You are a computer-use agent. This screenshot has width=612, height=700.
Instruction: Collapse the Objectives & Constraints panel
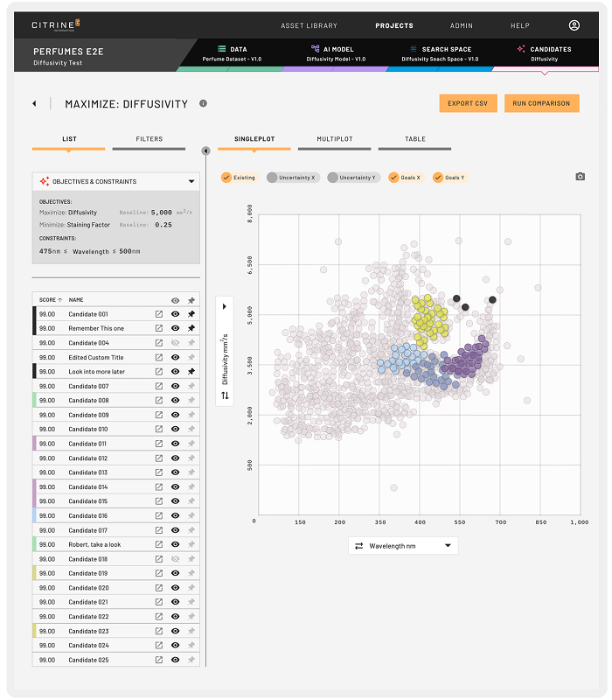point(191,182)
